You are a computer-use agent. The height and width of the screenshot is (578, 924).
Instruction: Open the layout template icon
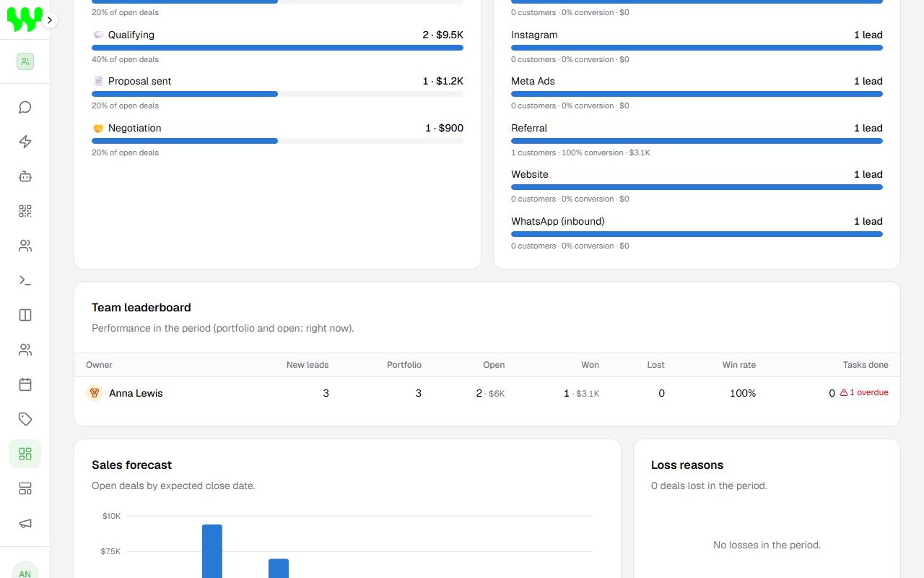click(x=25, y=488)
